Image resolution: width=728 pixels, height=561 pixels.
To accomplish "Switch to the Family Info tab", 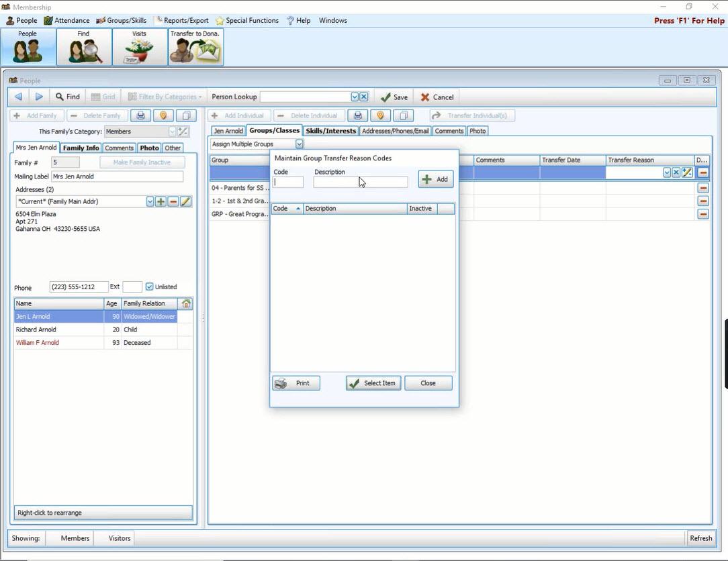I will click(x=81, y=148).
